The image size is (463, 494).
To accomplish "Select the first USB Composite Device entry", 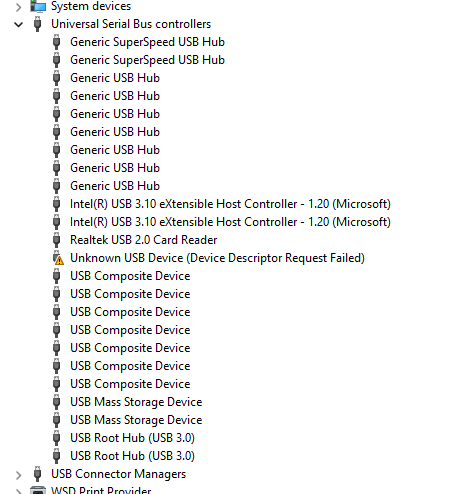I will (x=130, y=276).
